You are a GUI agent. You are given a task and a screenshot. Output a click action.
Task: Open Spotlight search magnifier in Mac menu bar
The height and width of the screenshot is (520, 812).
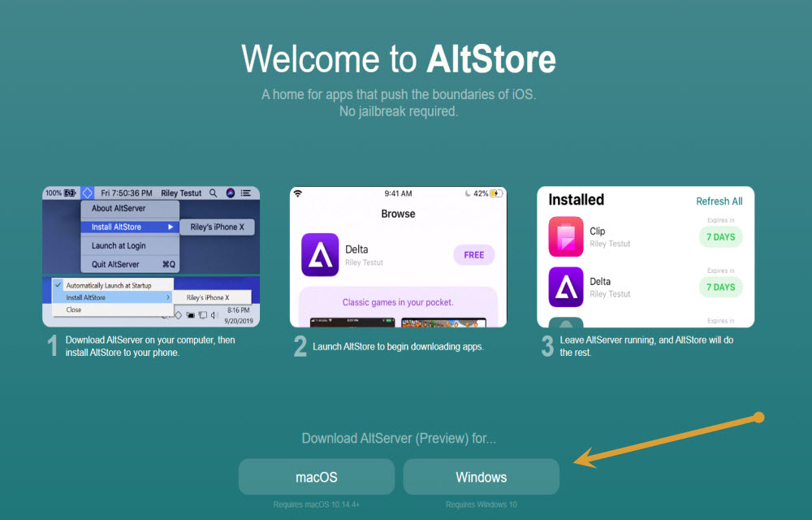214,193
